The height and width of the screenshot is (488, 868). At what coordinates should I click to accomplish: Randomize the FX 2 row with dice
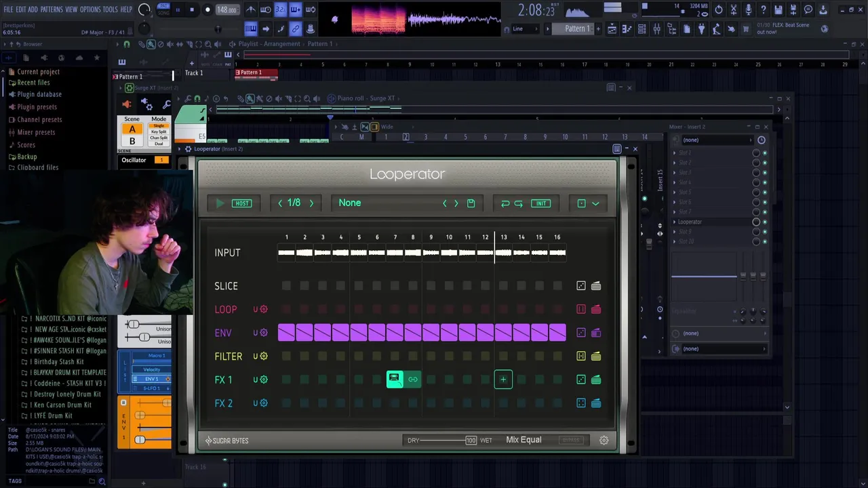tap(581, 403)
